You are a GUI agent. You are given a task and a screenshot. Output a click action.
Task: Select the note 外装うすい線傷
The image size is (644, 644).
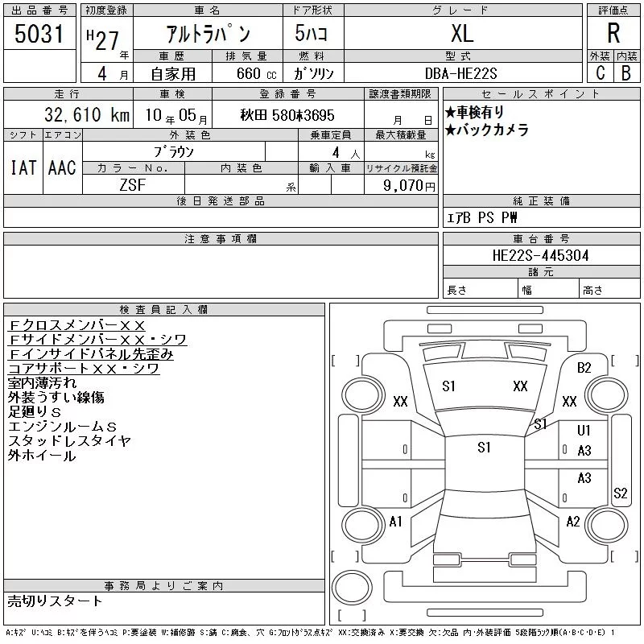tap(56, 397)
